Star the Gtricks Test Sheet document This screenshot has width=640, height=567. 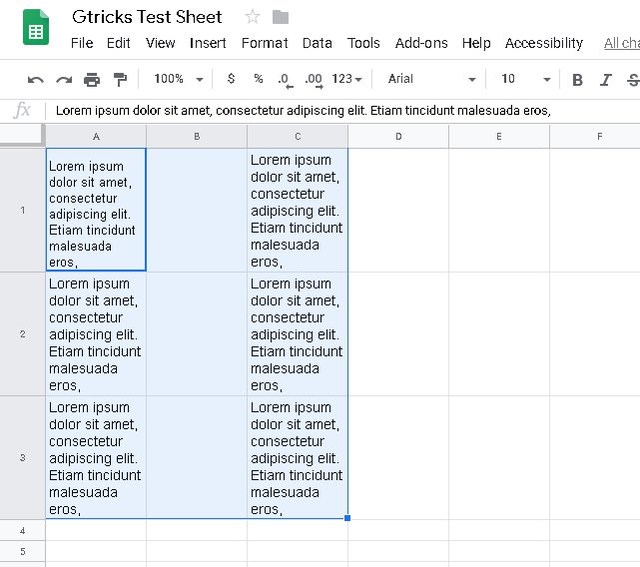(x=253, y=17)
